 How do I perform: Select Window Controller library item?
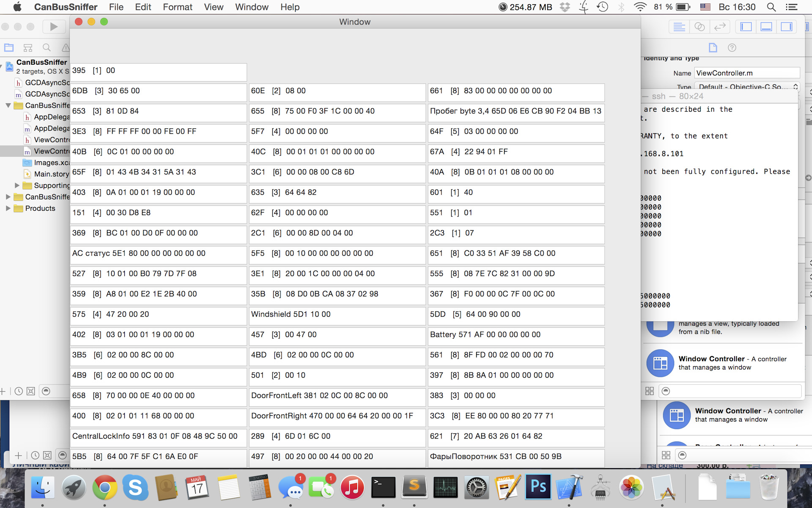click(719, 363)
